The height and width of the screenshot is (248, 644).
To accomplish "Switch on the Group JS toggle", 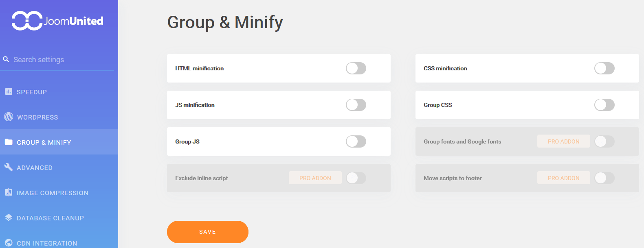I will click(356, 141).
